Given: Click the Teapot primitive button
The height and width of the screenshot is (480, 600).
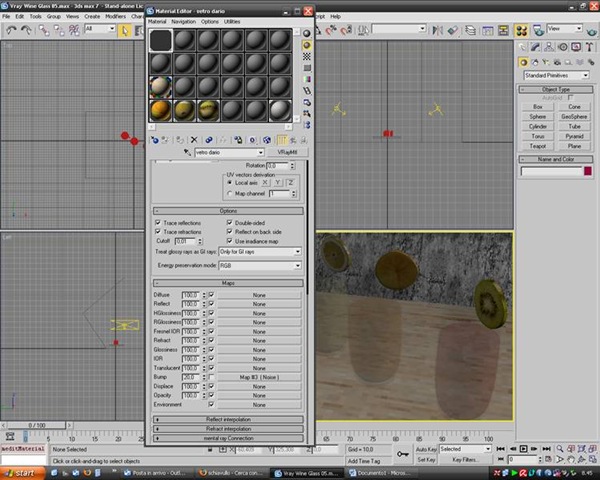Looking at the screenshot, I should pos(537,146).
